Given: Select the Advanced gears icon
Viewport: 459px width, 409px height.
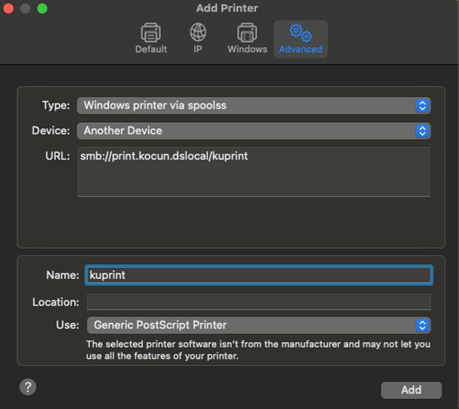Looking at the screenshot, I should pos(301,33).
